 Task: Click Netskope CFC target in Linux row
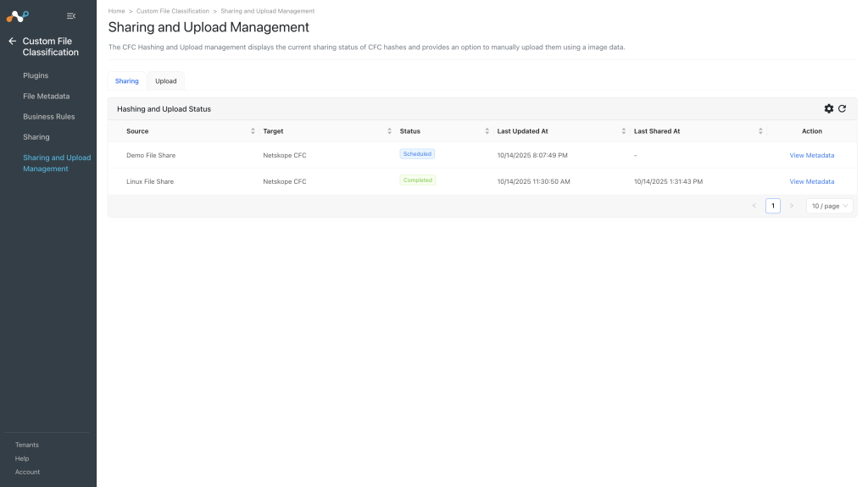pos(285,181)
